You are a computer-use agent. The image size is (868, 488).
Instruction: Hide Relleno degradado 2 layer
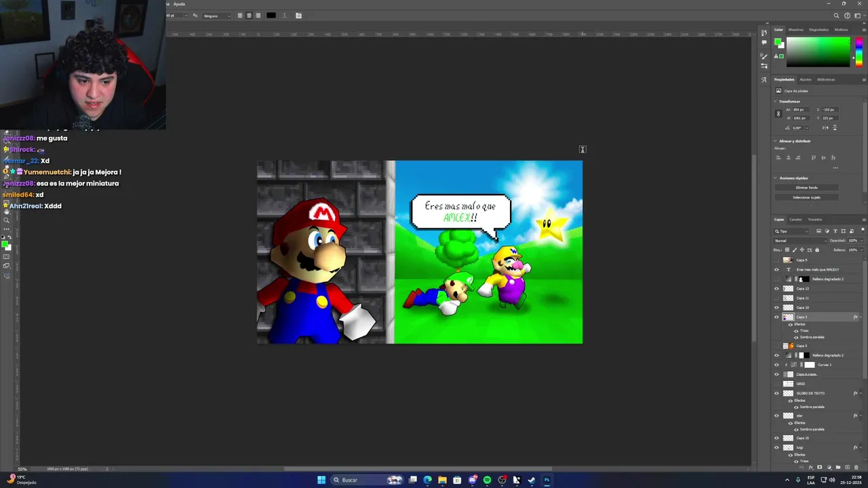(777, 355)
